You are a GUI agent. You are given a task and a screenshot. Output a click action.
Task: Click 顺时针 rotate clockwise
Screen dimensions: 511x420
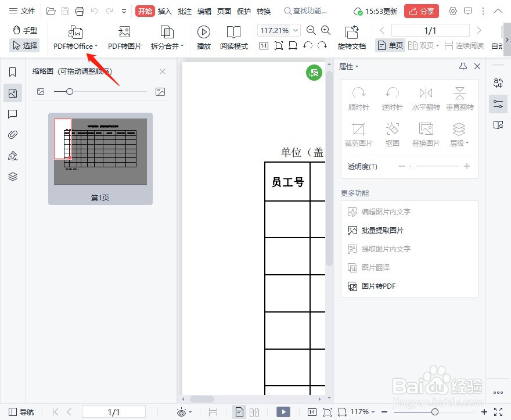click(x=358, y=99)
